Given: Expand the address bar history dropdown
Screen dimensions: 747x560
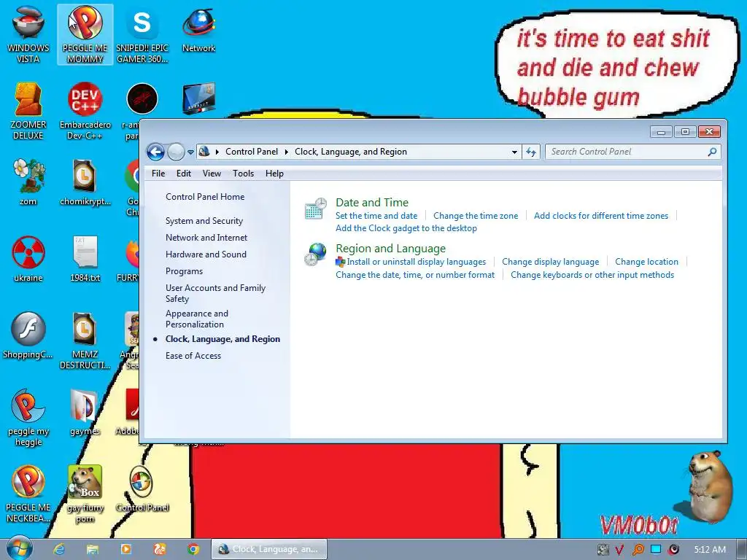Looking at the screenshot, I should [x=514, y=152].
